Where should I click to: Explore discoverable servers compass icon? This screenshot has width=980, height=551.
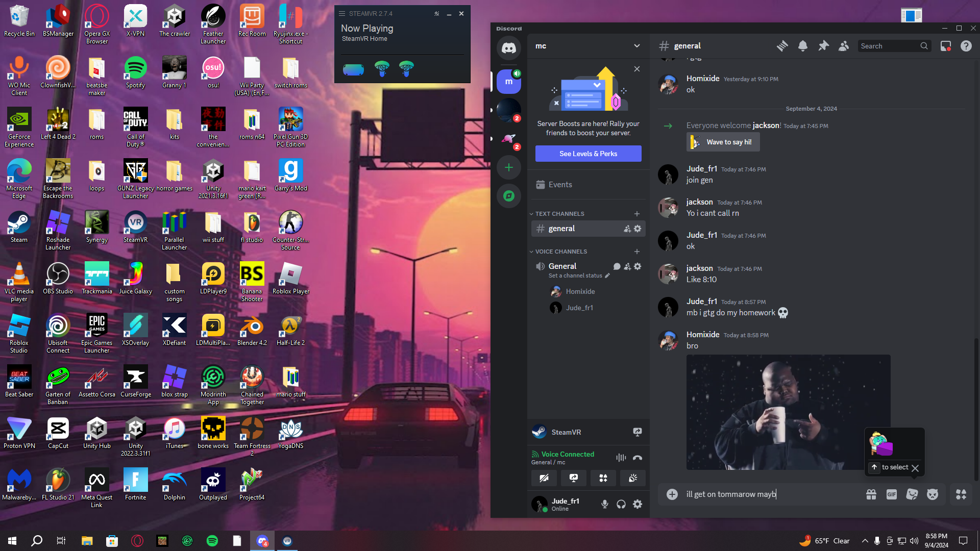click(509, 196)
